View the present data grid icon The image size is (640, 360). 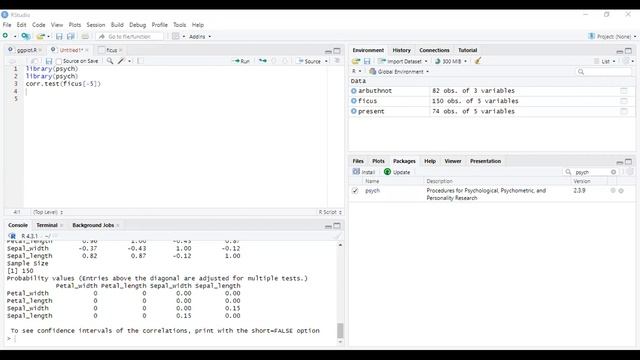point(624,111)
